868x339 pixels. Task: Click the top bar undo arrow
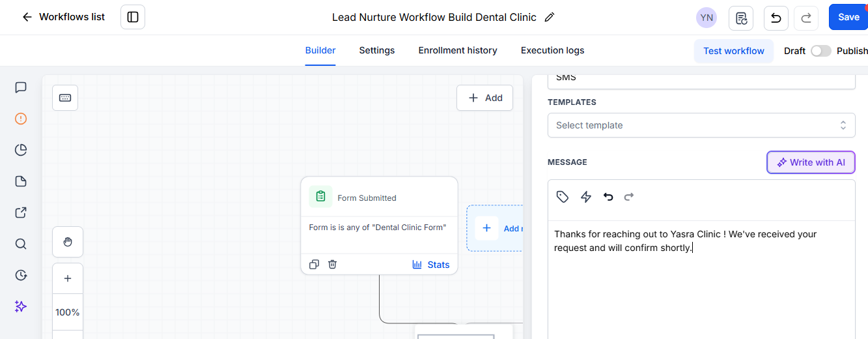click(x=776, y=18)
